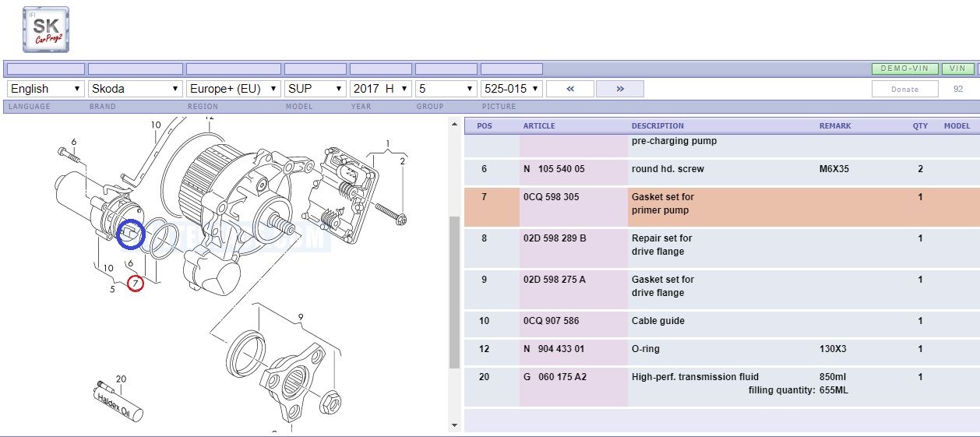This screenshot has height=437, width=980.
Task: Open the SUP model dropdown
Action: click(316, 89)
